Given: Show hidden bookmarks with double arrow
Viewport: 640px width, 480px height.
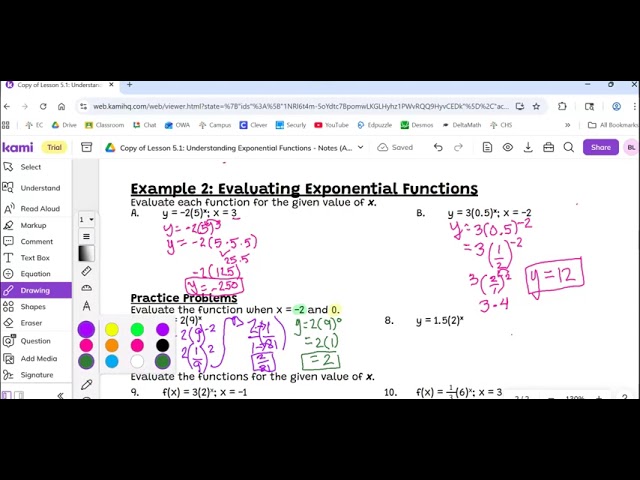Looking at the screenshot, I should click(x=567, y=125).
